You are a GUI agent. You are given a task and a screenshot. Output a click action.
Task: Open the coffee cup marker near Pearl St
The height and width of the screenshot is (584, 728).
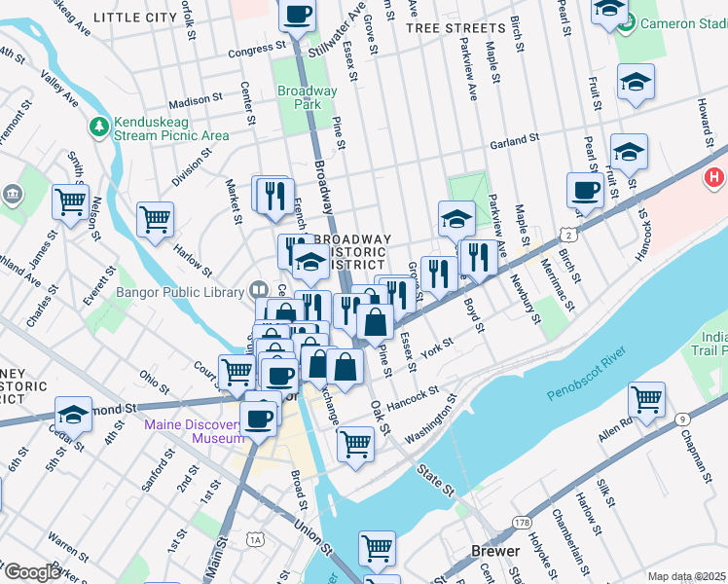pyautogui.click(x=585, y=193)
